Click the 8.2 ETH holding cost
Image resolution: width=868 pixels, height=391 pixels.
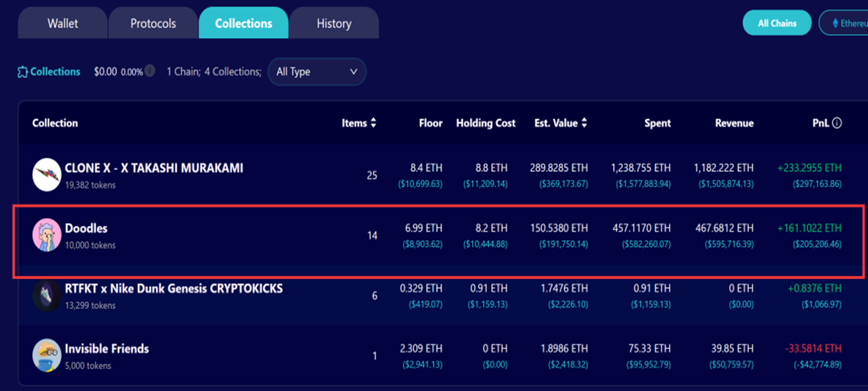pos(490,228)
